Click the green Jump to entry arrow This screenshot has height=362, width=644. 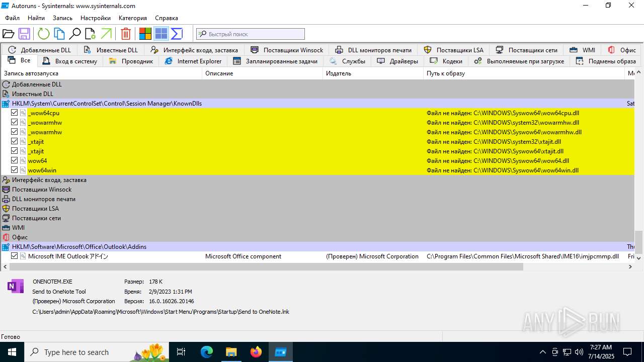point(106,34)
